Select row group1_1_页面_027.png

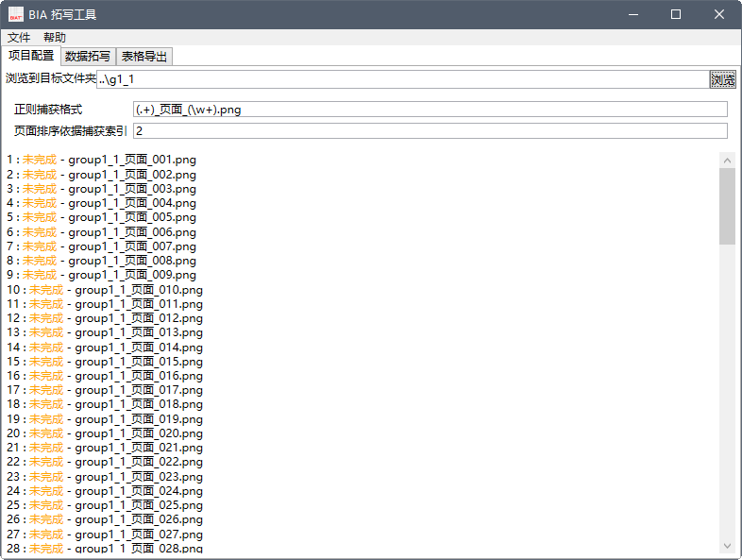tap(105, 535)
